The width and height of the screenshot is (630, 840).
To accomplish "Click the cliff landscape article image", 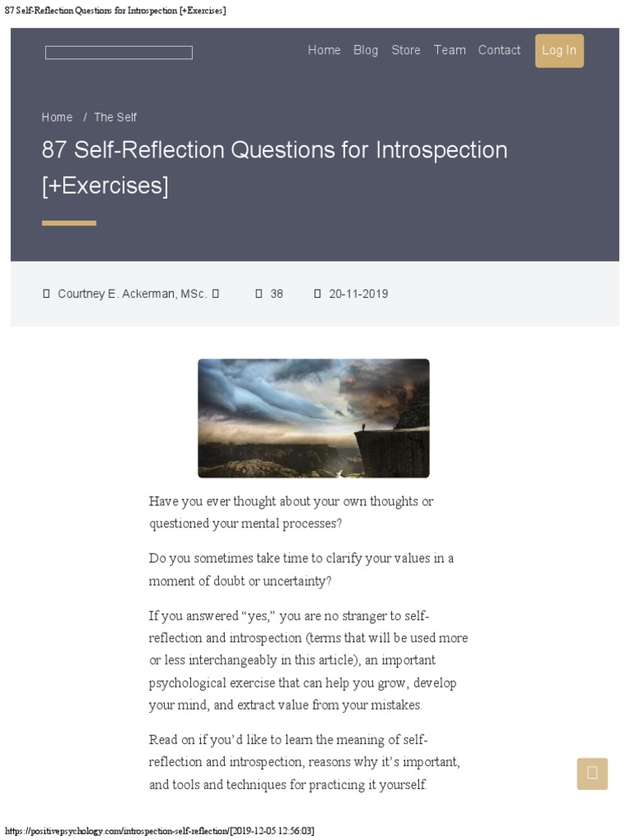I will click(313, 418).
